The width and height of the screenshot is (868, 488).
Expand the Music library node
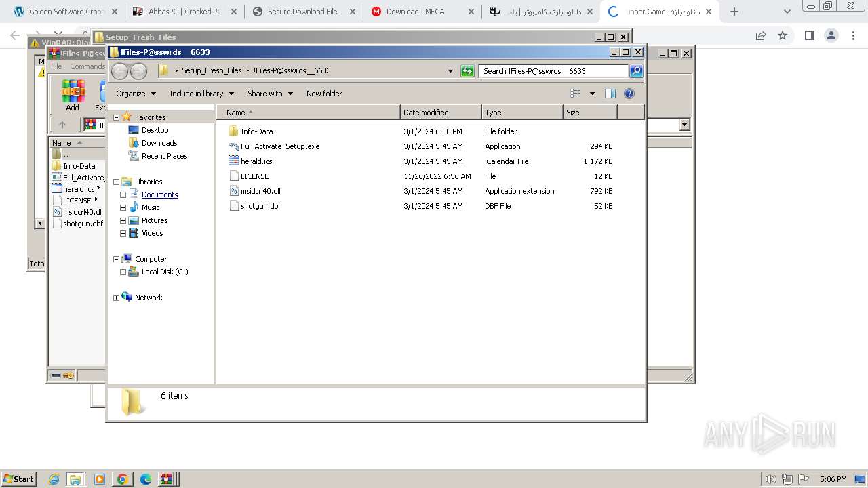[x=123, y=207]
